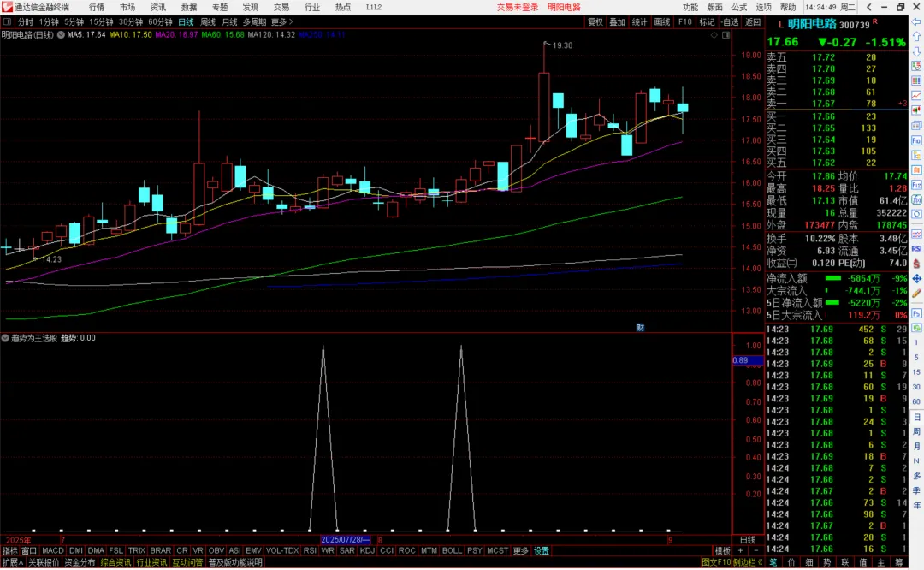Click the 财 marker on chart bottom
Viewport: 924px width, 570px height.
[x=640, y=328]
